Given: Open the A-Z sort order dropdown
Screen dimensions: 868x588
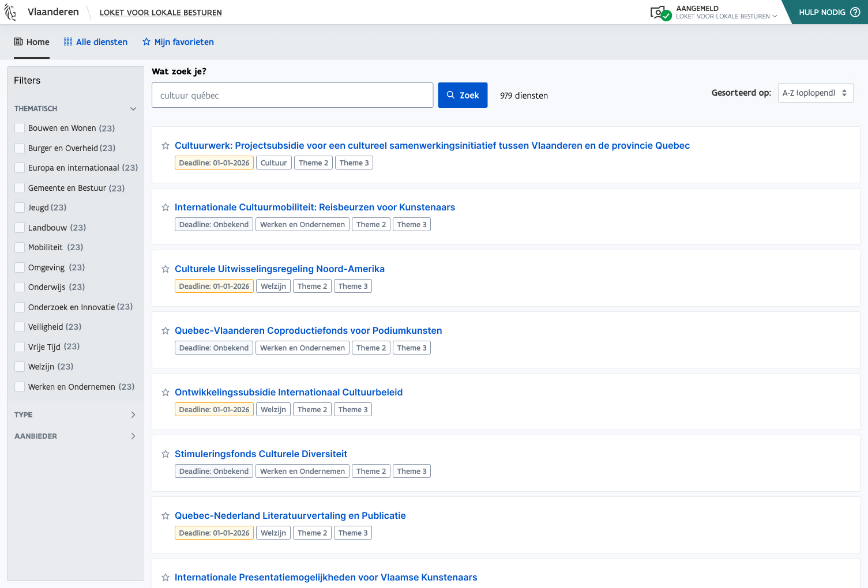Looking at the screenshot, I should 815,93.
